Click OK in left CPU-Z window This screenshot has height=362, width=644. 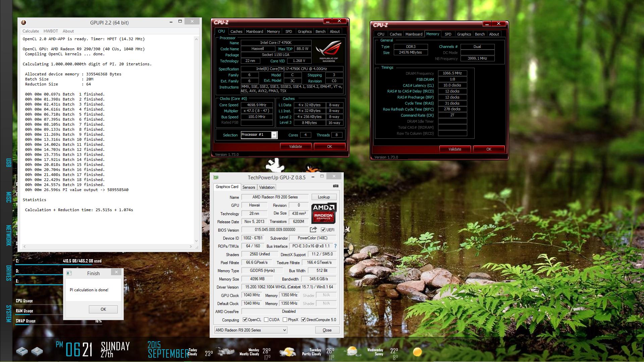click(x=329, y=146)
